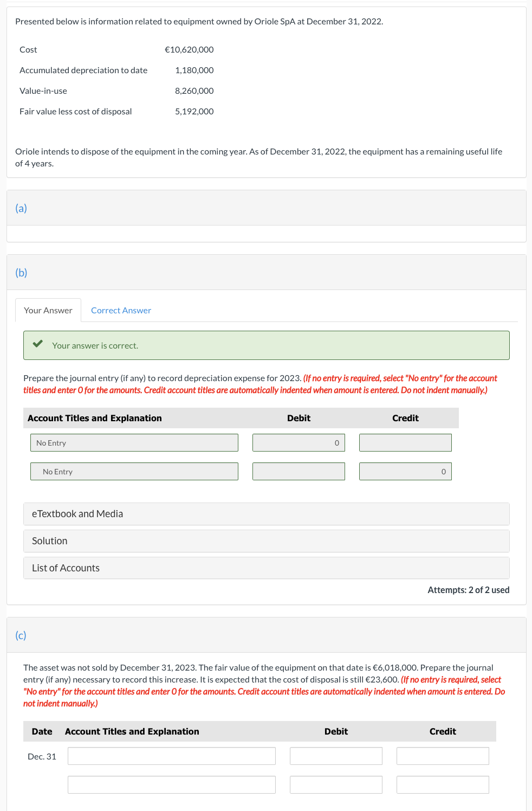The height and width of the screenshot is (811, 532).
Task: Click the green checkmark correct answer icon
Action: (x=38, y=344)
